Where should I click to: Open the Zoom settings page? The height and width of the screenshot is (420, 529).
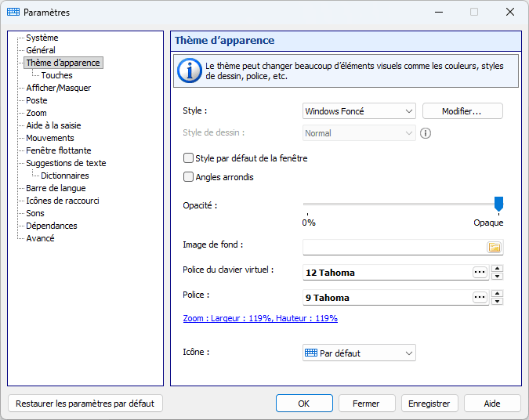(36, 113)
